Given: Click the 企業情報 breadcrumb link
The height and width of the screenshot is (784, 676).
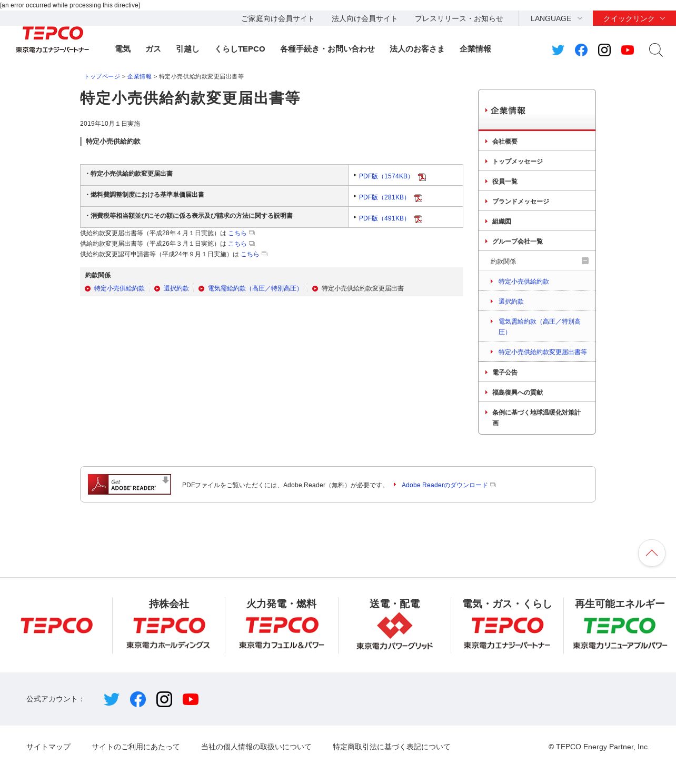Looking at the screenshot, I should click(x=140, y=77).
